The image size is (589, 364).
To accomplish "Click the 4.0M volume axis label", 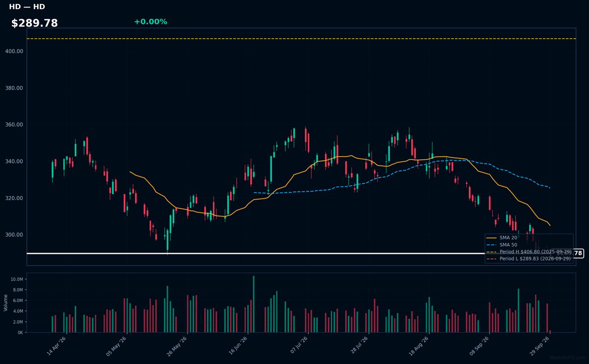I will pyautogui.click(x=18, y=311).
